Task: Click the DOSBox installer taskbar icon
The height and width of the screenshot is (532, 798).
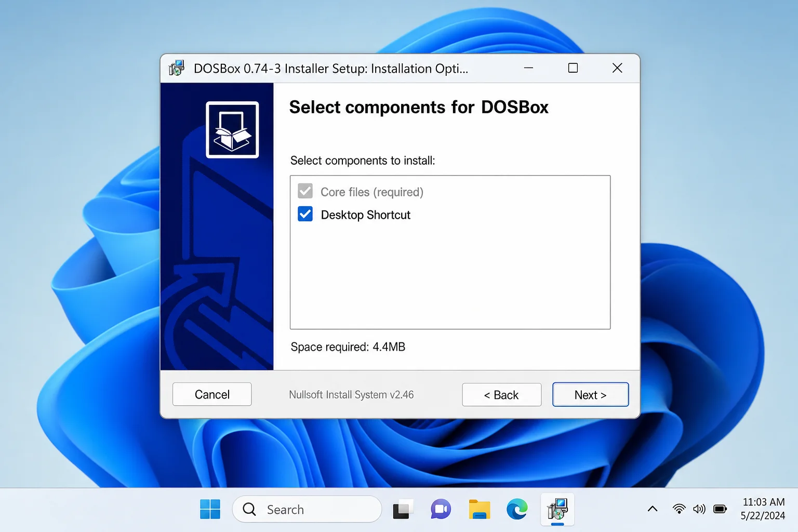Action: (x=557, y=509)
